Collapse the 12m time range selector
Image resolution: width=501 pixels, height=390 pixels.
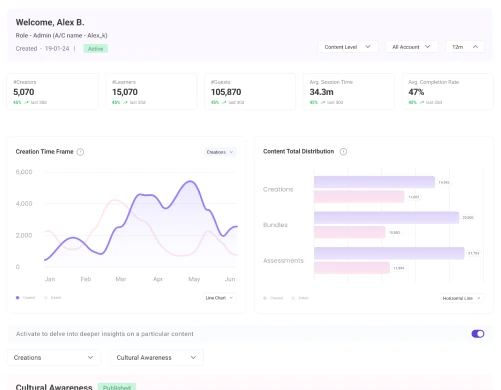[465, 47]
